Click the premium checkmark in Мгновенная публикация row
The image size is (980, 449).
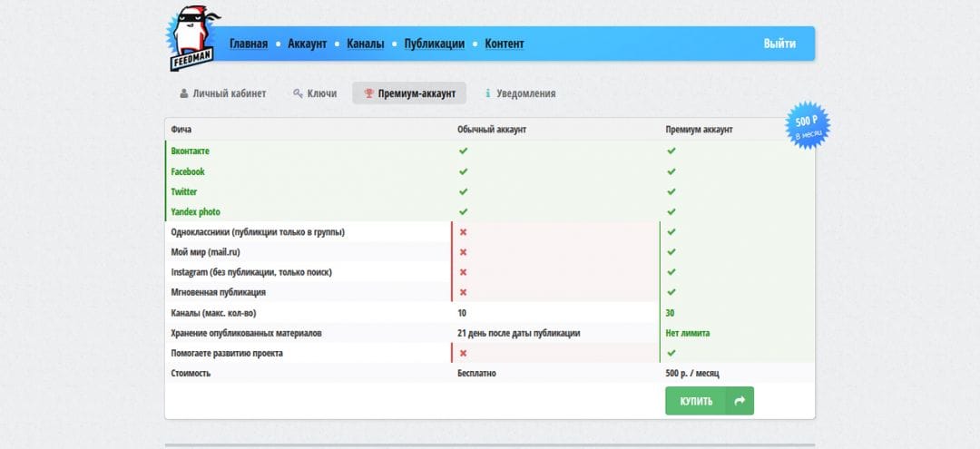click(671, 292)
